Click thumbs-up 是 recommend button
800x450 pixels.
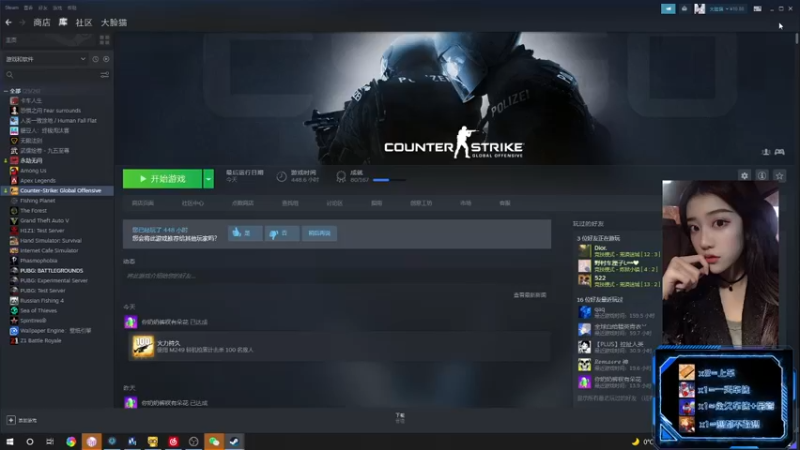245,233
